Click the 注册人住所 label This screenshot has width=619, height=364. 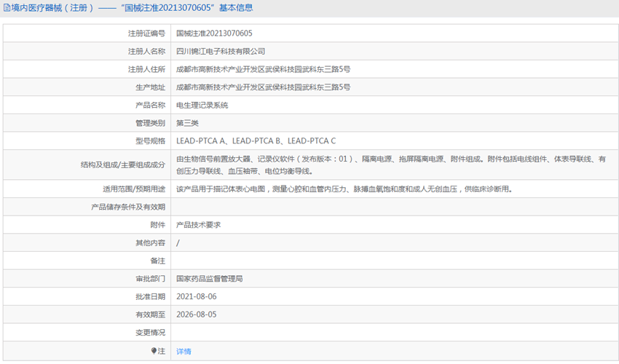146,69
